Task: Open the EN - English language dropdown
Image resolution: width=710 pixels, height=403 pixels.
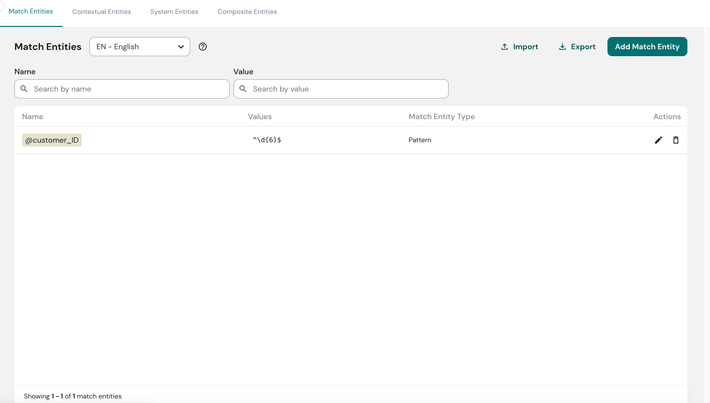Action: 139,47
